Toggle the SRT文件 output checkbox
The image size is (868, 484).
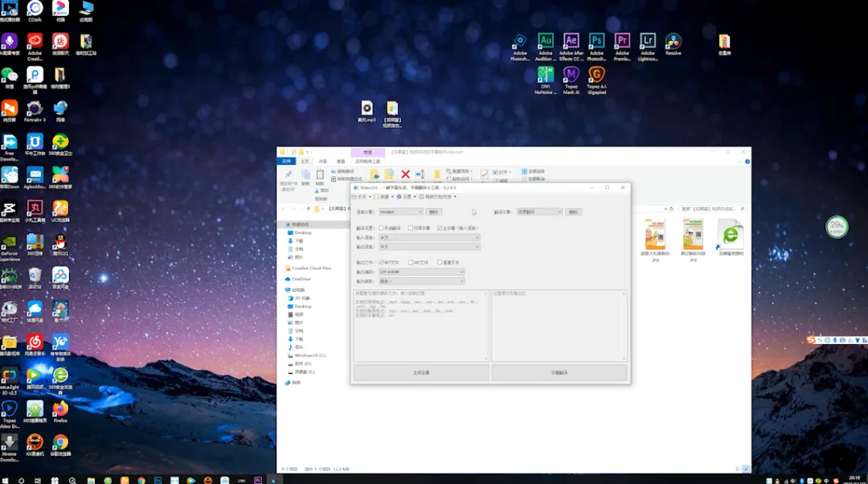[x=382, y=262]
